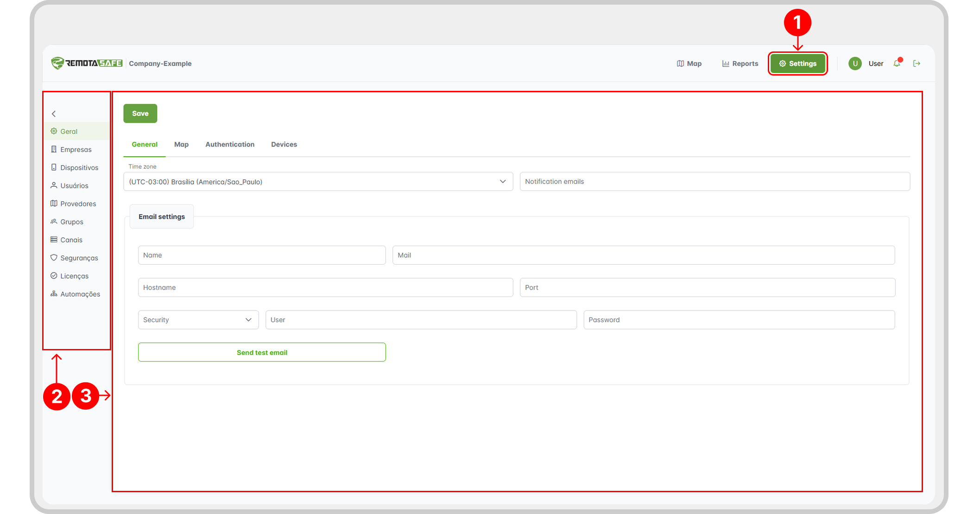
Task: Open Canais list icon in sidebar
Action: pyautogui.click(x=54, y=240)
